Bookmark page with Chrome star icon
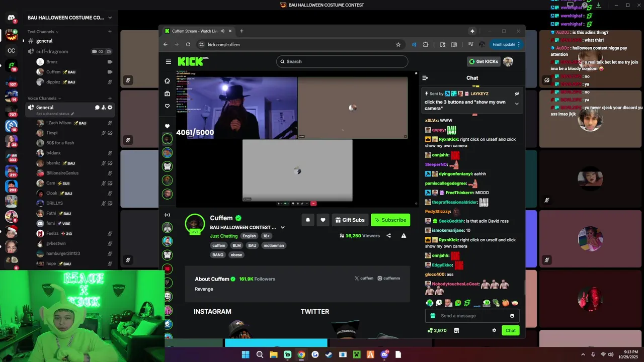This screenshot has height=362, width=644. pos(398,44)
